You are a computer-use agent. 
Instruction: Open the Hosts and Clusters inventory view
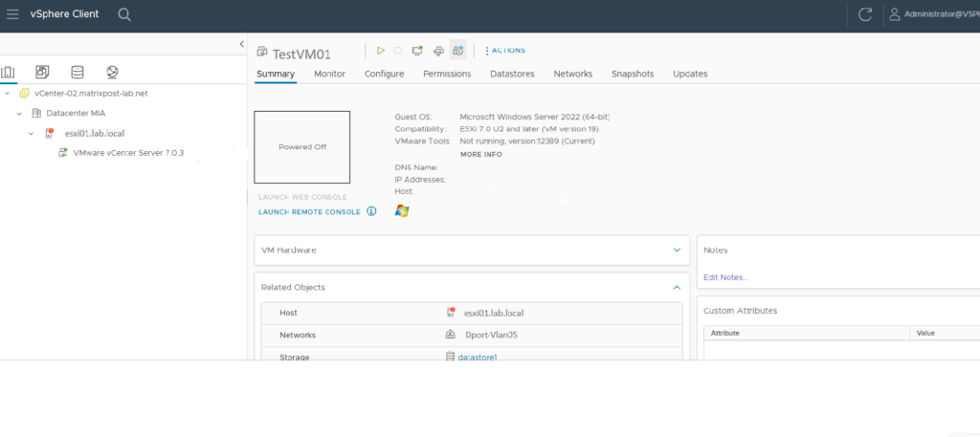tap(10, 72)
